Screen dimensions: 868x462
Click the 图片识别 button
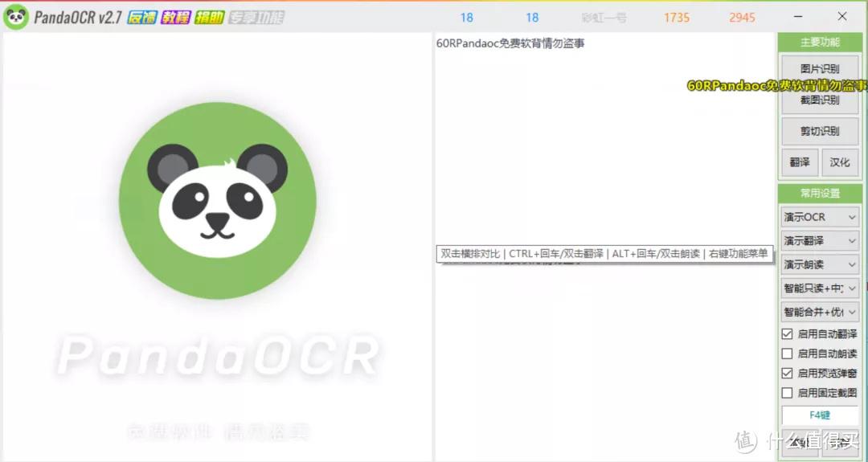820,69
